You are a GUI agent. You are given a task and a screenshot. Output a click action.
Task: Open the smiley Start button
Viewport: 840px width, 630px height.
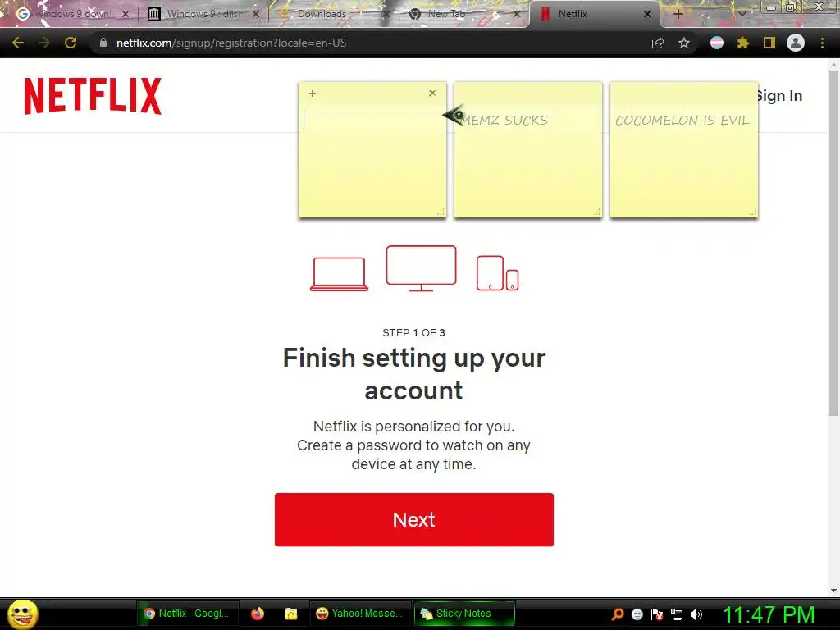point(22,614)
